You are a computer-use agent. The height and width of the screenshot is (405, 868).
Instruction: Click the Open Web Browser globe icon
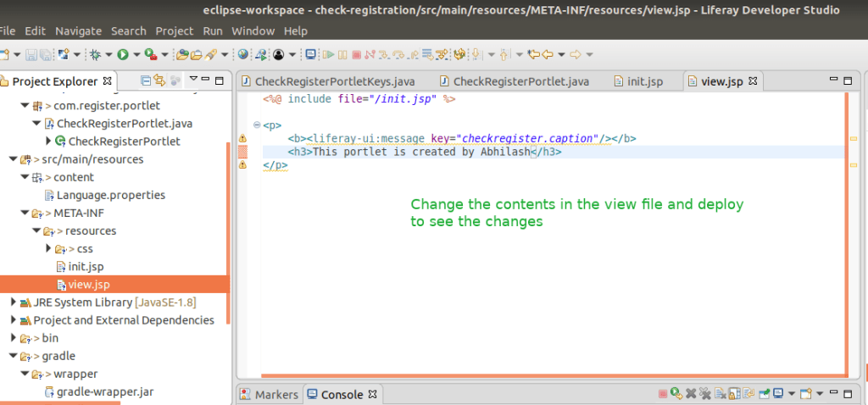[243, 54]
